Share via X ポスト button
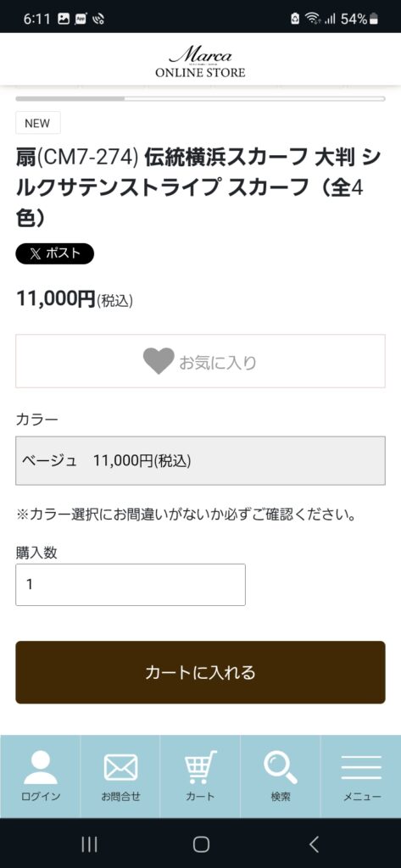This screenshot has width=401, height=868. (55, 253)
